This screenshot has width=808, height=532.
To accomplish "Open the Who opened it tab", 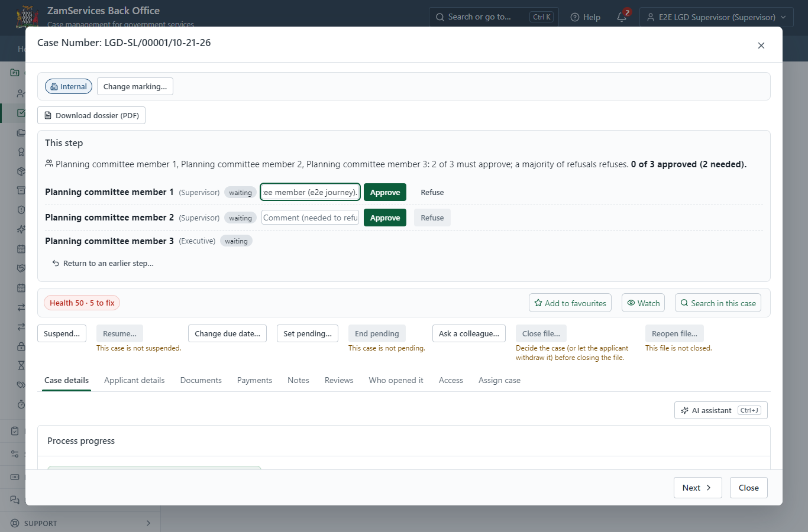I will tap(396, 380).
